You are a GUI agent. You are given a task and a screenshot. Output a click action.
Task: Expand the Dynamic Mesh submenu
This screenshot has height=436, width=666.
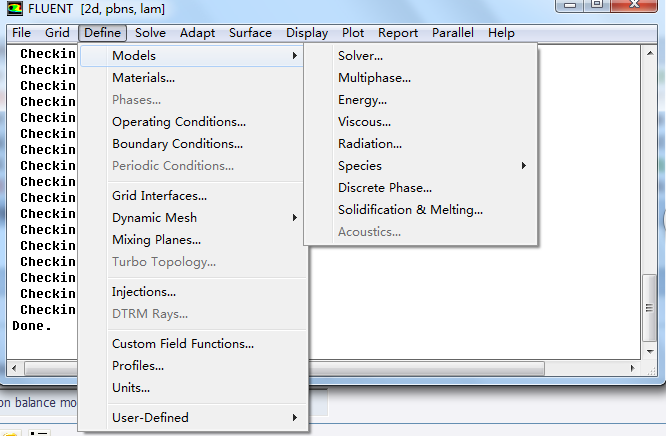click(192, 218)
